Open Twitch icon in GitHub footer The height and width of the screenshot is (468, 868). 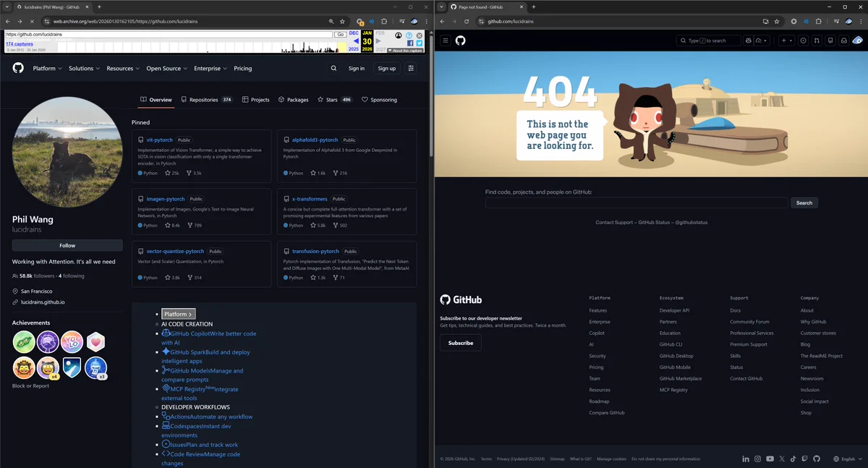click(x=805, y=459)
